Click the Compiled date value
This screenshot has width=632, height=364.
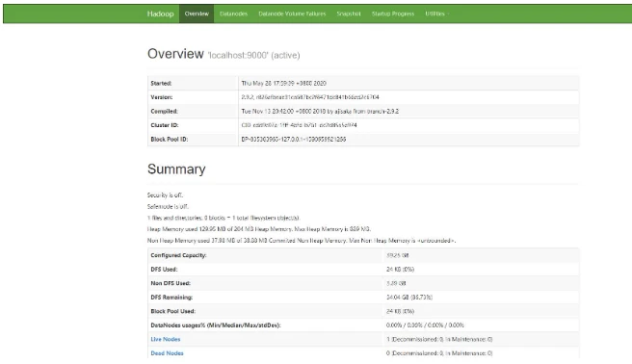point(320,111)
